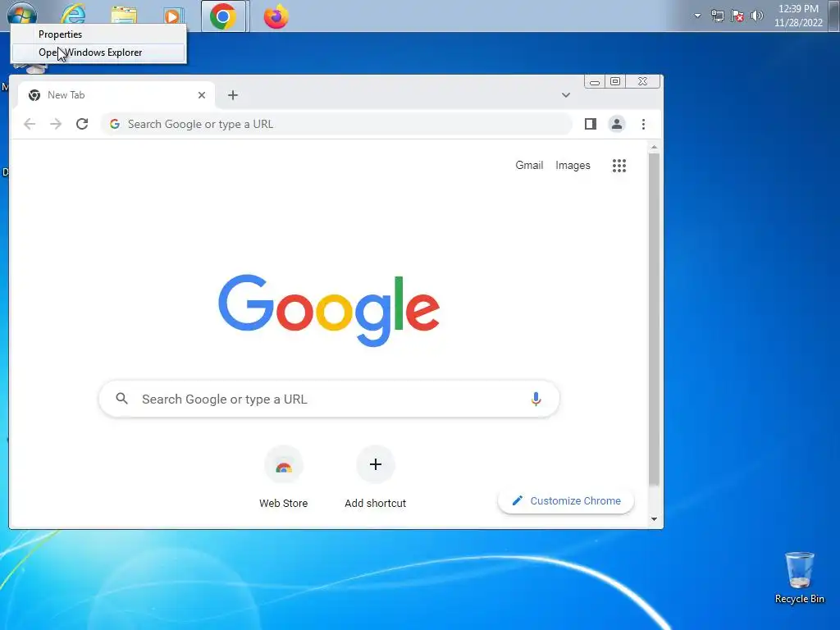
Task: Focus the Chrome address bar
Action: point(336,125)
